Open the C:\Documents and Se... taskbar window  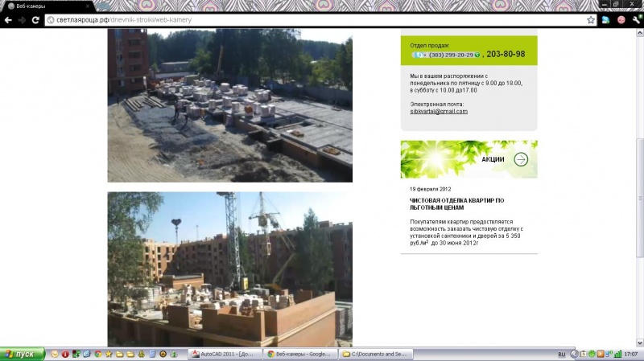point(376,354)
